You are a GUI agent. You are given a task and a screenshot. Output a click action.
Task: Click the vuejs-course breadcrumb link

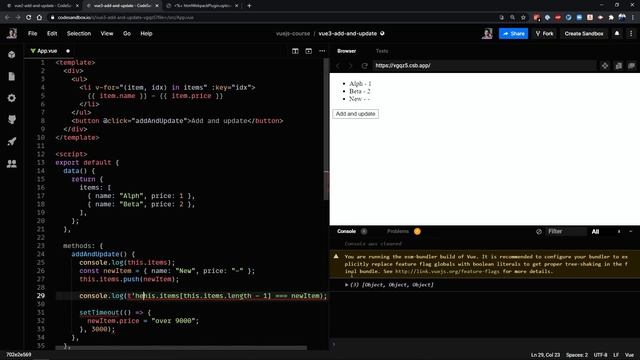pyautogui.click(x=293, y=33)
